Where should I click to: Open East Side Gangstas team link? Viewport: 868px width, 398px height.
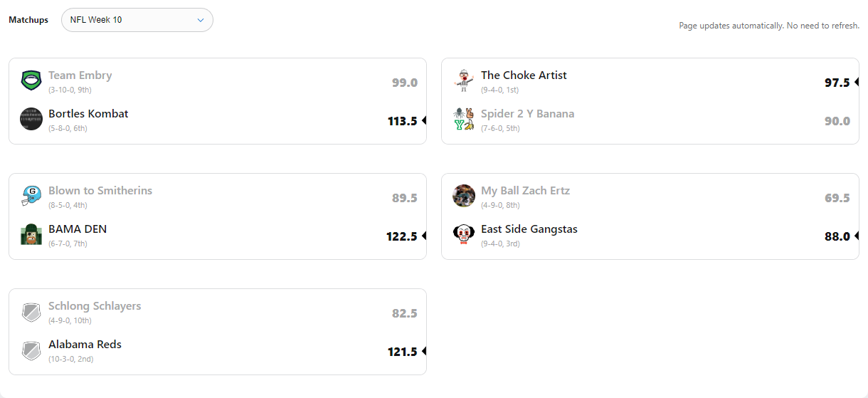coord(529,229)
